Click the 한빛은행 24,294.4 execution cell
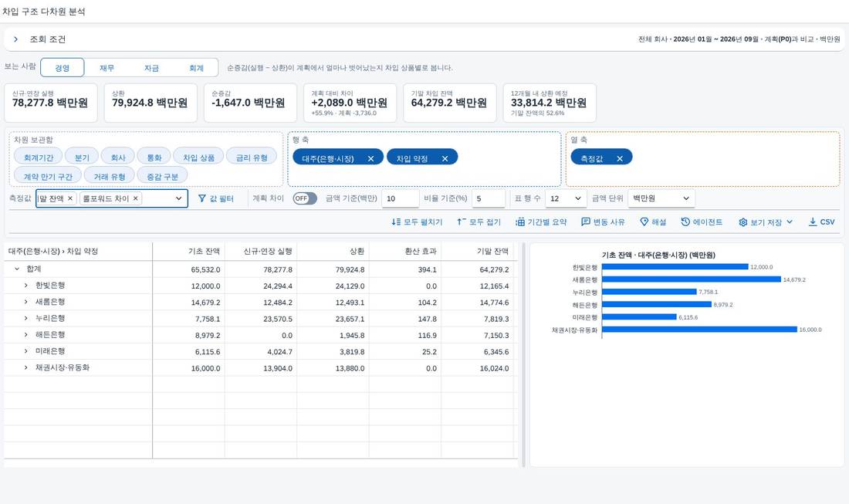849x504 pixels. click(260, 286)
